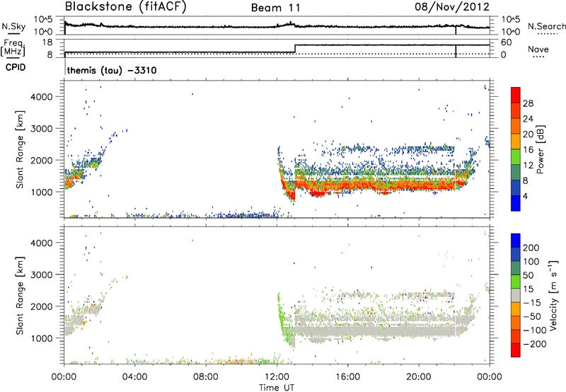The height and width of the screenshot is (392, 566).
Task: Click the '20:00' time axis label
Action: (x=419, y=377)
